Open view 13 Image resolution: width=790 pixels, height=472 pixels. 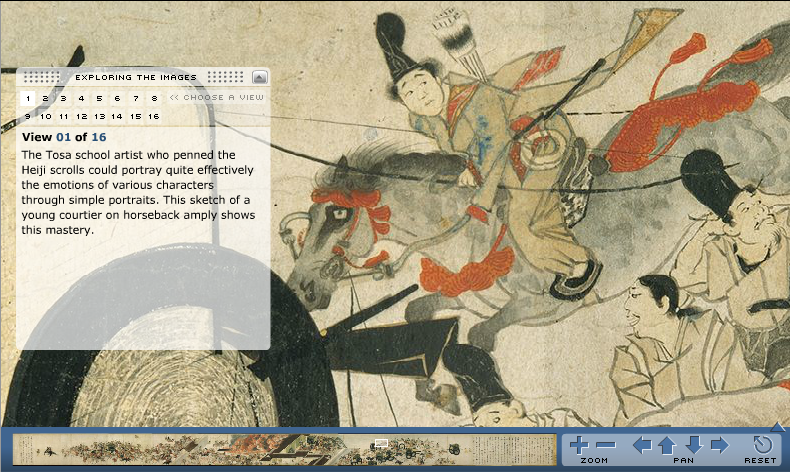click(x=100, y=116)
